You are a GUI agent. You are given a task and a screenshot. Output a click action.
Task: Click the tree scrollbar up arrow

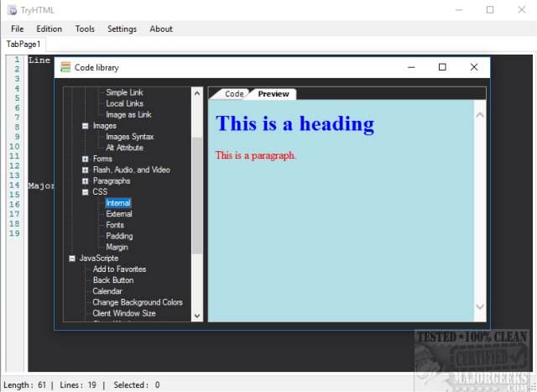pos(197,93)
